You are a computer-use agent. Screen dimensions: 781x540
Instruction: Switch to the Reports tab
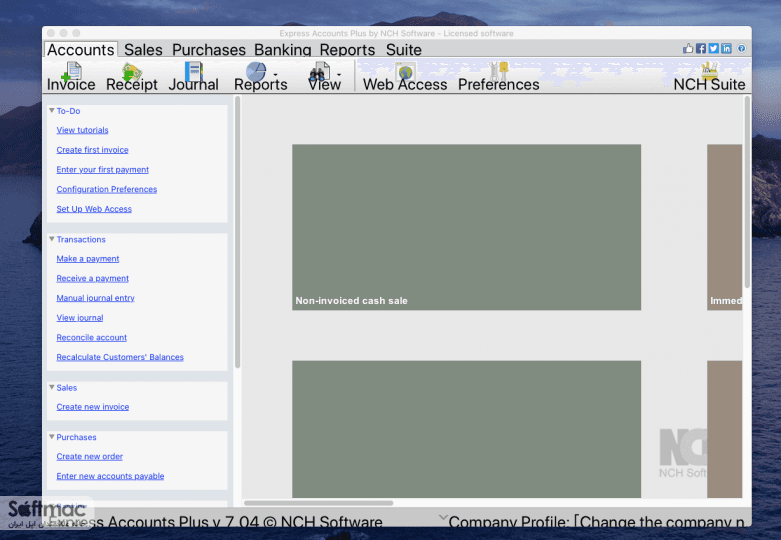click(347, 50)
